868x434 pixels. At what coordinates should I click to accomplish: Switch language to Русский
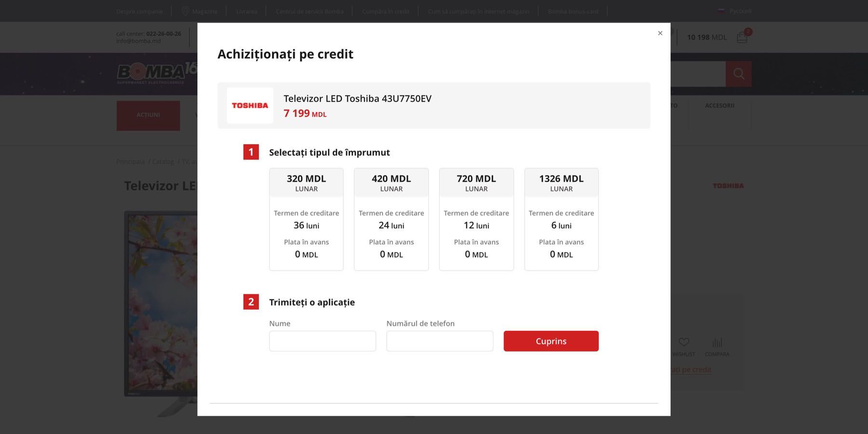pos(734,11)
